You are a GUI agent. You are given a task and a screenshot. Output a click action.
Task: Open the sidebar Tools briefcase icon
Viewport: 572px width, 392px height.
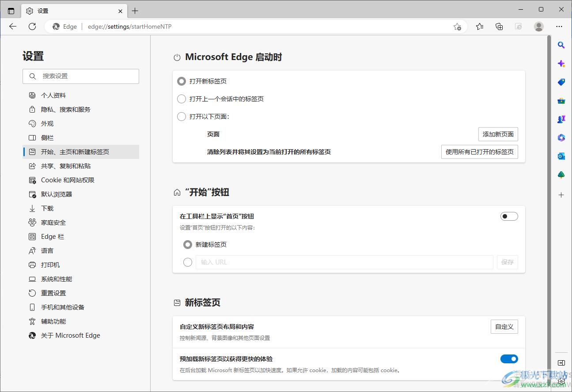[x=561, y=101]
